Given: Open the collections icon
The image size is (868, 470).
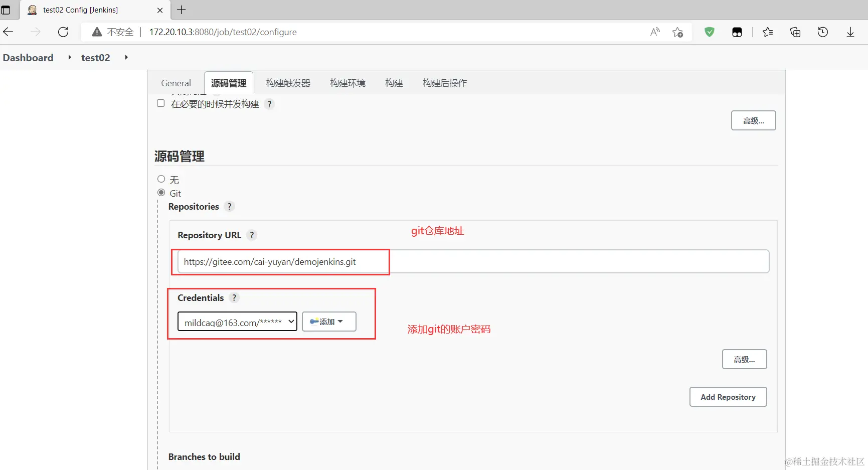Looking at the screenshot, I should click(795, 32).
